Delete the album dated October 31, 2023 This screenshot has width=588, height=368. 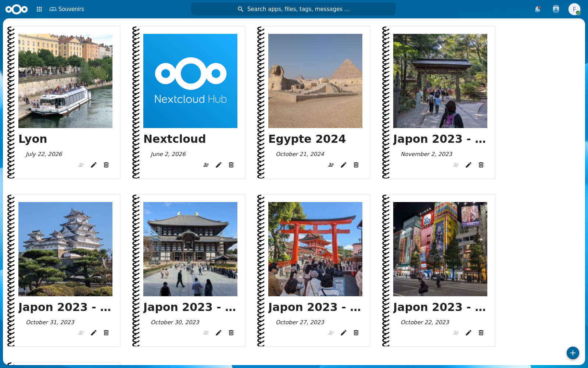[x=106, y=333]
